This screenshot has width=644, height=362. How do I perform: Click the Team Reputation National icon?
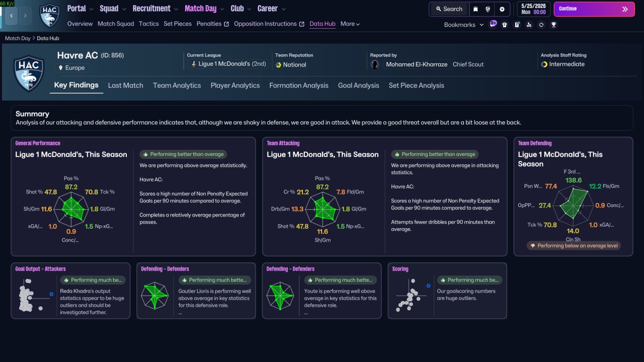[x=279, y=65]
